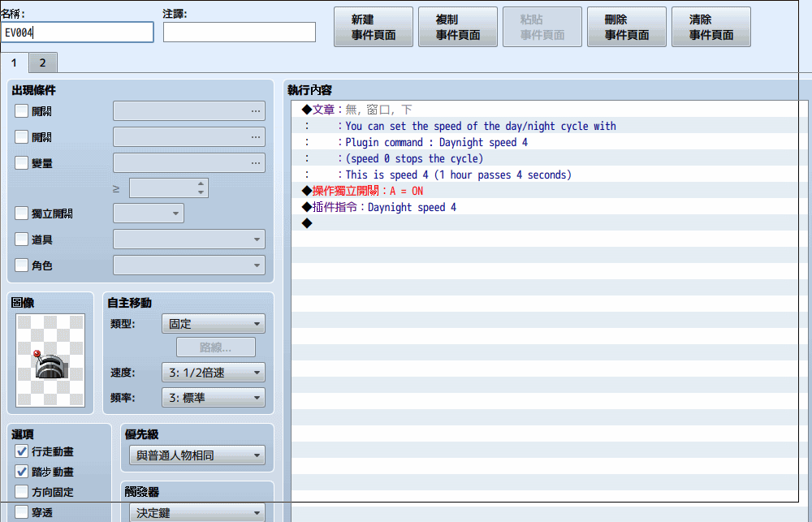Viewport: 812px width, 522px height.
Task: Enable the second 開關 condition checkbox
Action: (x=21, y=136)
